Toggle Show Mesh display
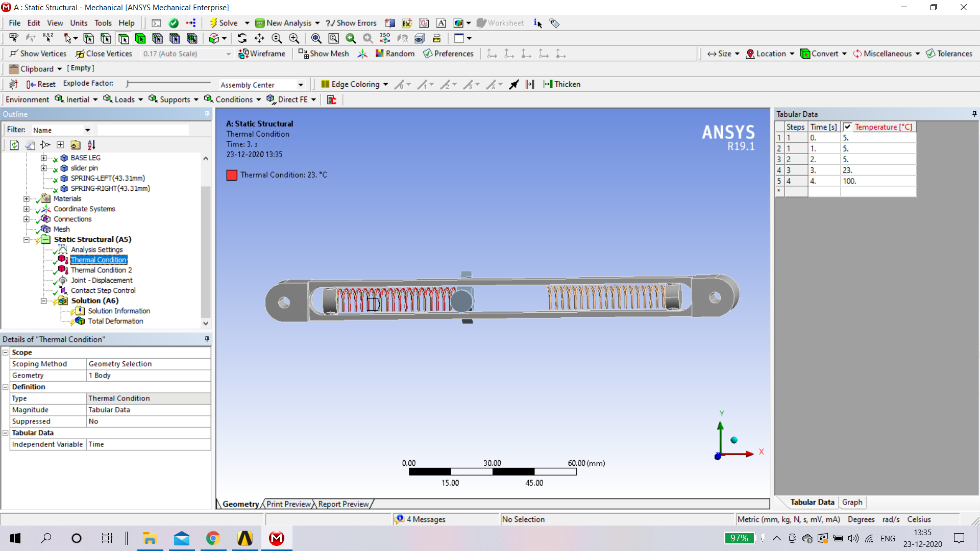Screen dimensions: 980x551 pyautogui.click(x=323, y=53)
